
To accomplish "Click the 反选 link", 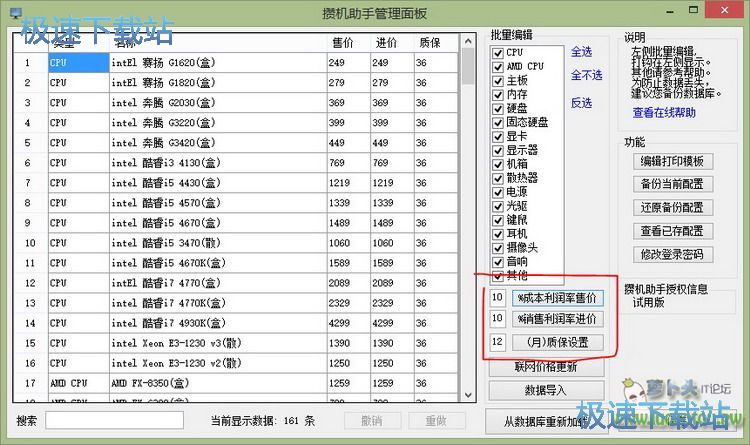I will (x=581, y=103).
